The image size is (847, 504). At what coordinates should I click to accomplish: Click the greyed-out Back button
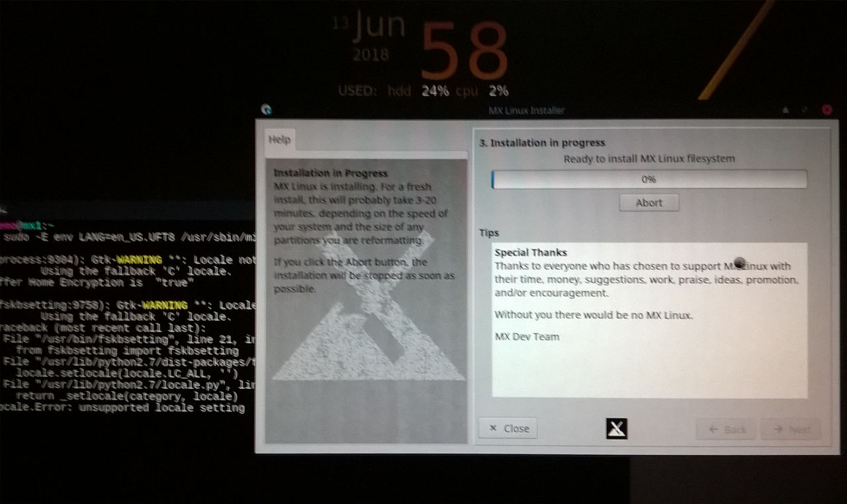coord(727,429)
